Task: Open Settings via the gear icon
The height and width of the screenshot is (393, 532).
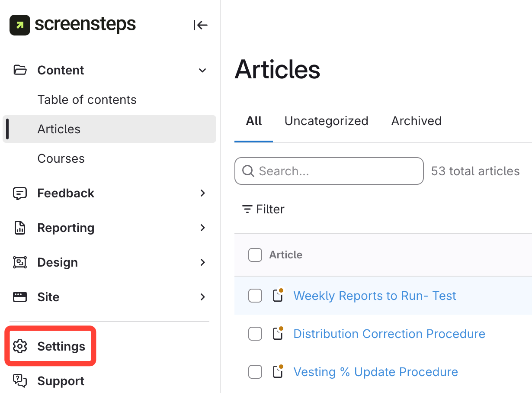Action: 20,346
